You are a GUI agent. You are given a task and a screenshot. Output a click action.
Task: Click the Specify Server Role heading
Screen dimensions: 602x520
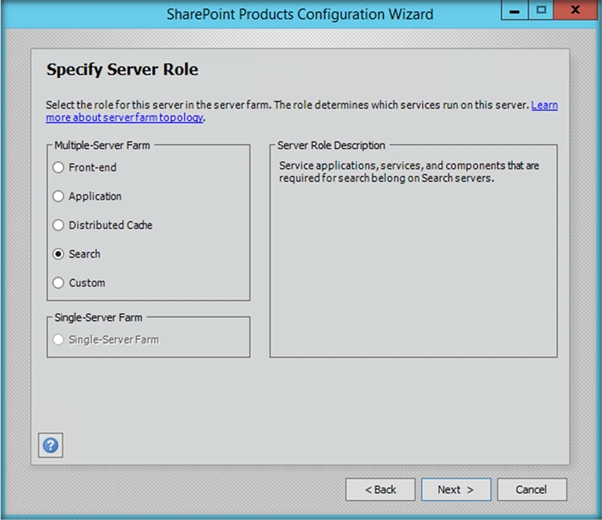[x=122, y=70]
